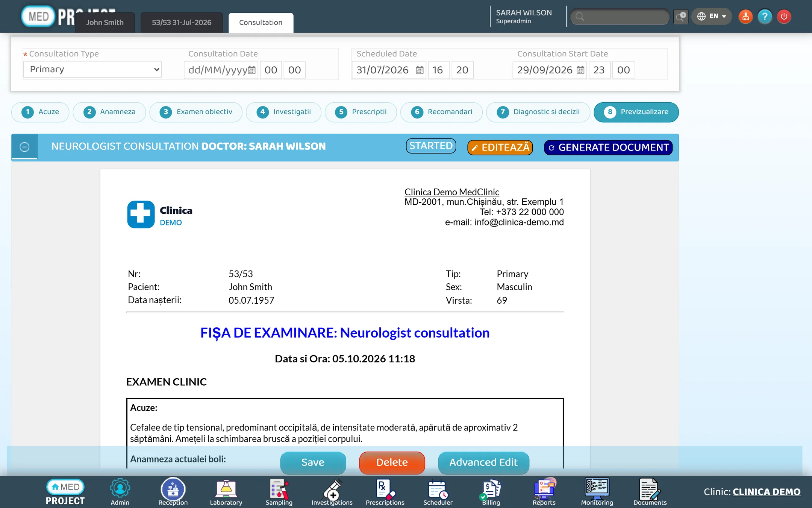Switch to the John Smith tab
The height and width of the screenshot is (508, 812).
(105, 22)
